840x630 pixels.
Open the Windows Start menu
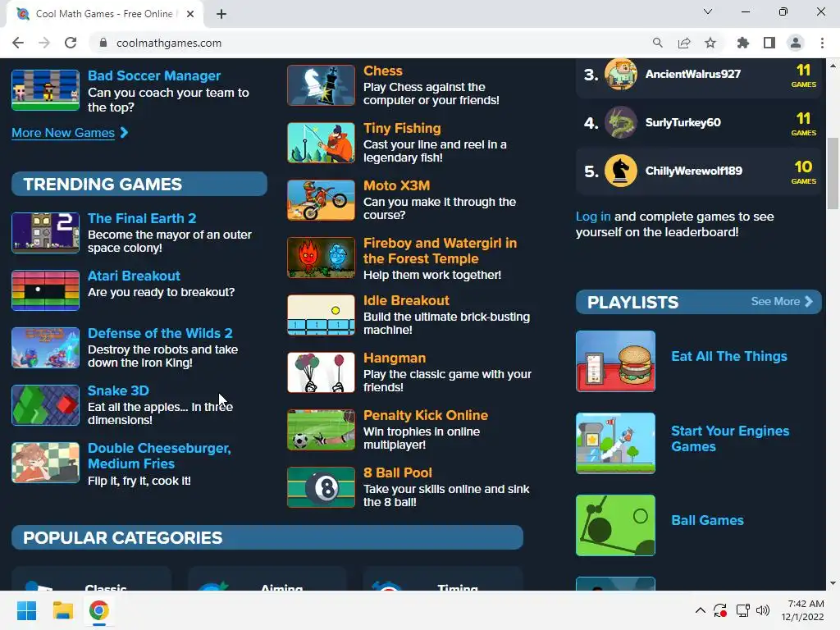coord(27,610)
